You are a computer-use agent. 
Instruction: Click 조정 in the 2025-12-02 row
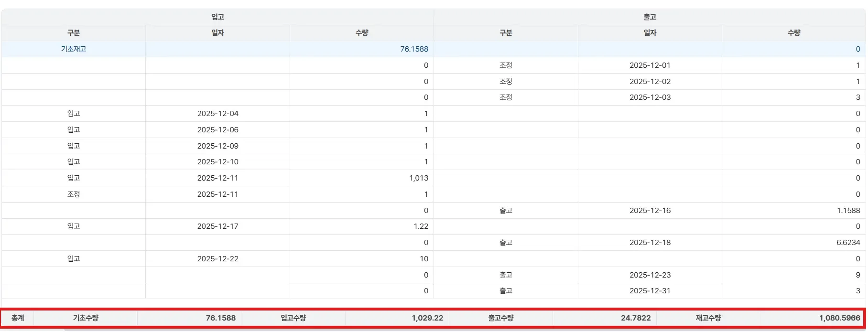point(506,82)
